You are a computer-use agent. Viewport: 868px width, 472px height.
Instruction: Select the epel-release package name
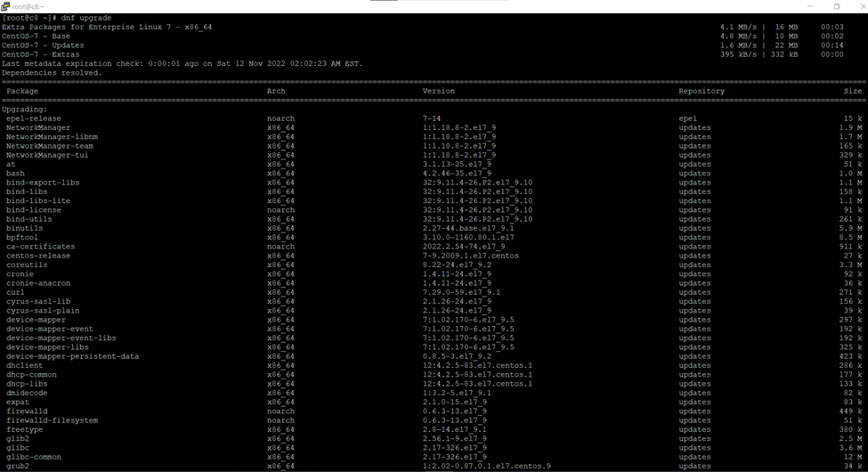[x=34, y=118]
